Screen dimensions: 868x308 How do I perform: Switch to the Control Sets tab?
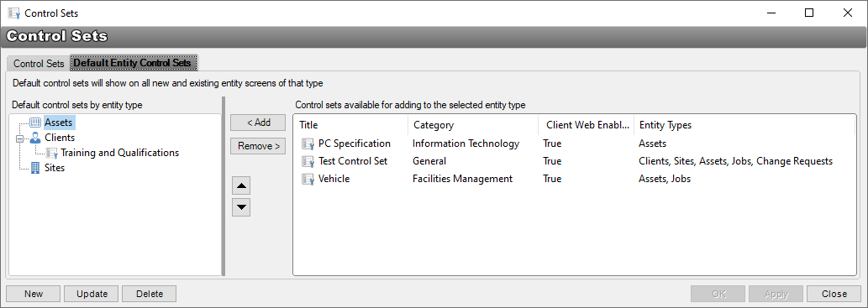39,64
